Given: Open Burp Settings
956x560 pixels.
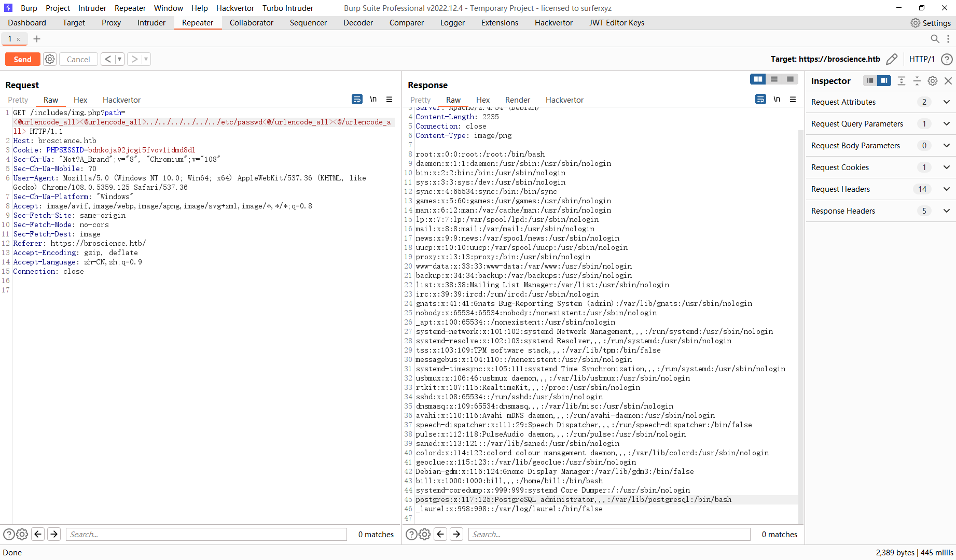Looking at the screenshot, I should click(931, 23).
